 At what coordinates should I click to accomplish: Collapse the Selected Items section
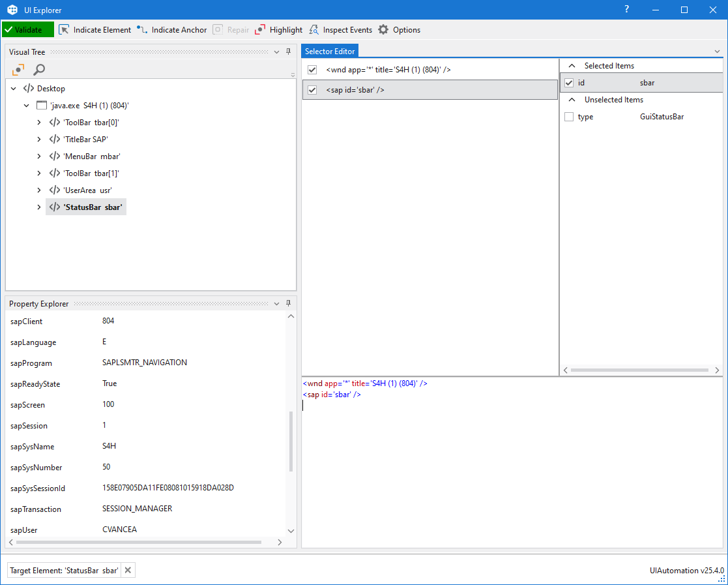tap(572, 65)
